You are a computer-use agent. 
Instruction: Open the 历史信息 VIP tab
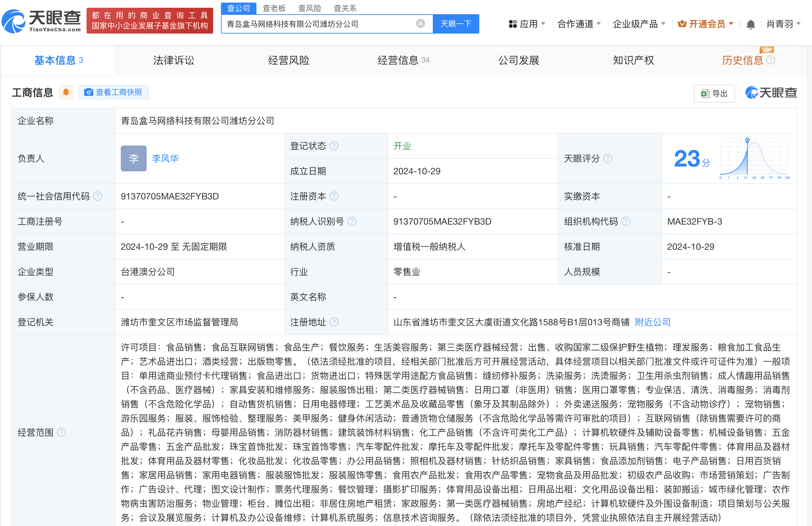(x=743, y=60)
